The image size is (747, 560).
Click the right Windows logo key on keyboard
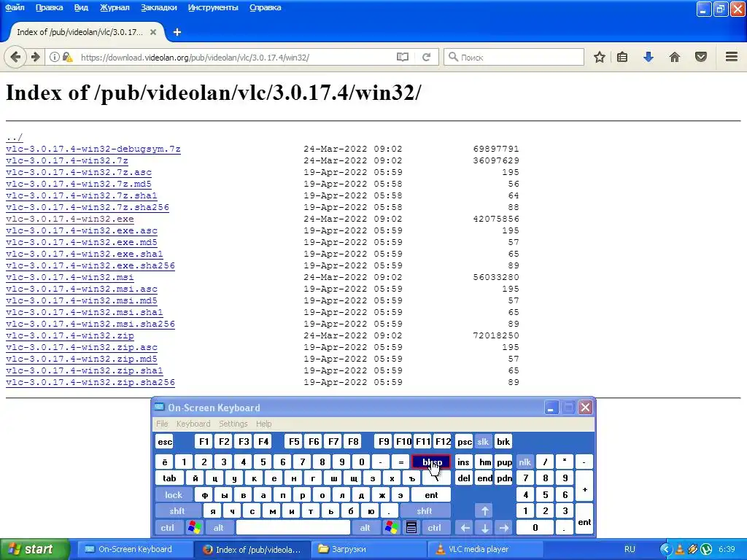click(x=392, y=528)
